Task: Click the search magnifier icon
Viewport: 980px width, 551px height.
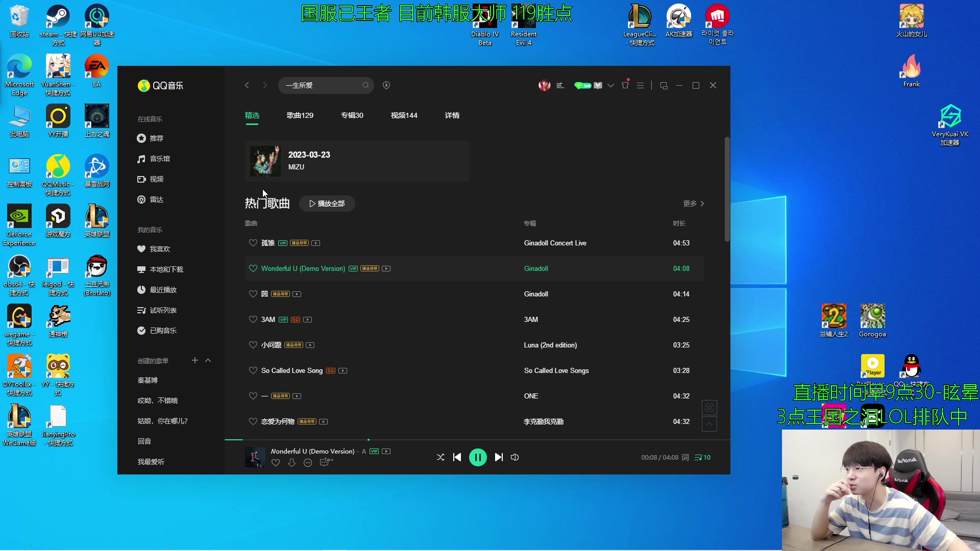Action: (365, 85)
